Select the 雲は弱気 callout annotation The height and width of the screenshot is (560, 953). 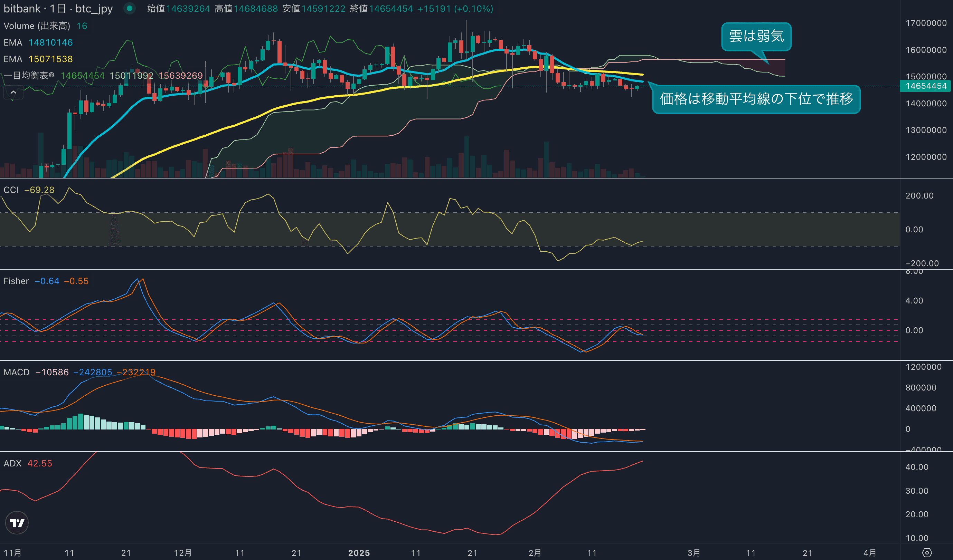(x=756, y=36)
